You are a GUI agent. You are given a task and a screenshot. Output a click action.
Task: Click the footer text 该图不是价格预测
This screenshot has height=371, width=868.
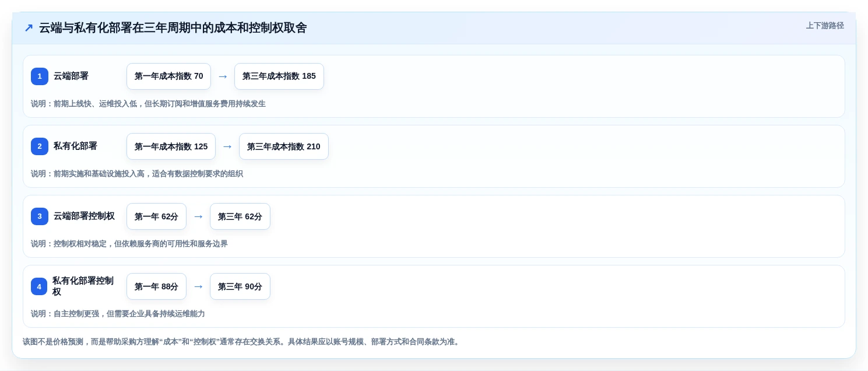(242, 342)
